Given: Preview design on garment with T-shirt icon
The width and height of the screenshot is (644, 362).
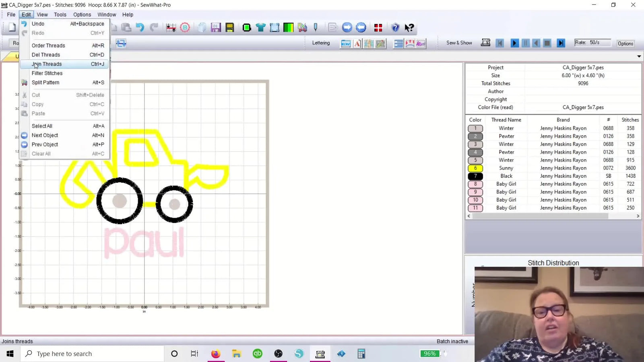Looking at the screenshot, I should tap(260, 27).
